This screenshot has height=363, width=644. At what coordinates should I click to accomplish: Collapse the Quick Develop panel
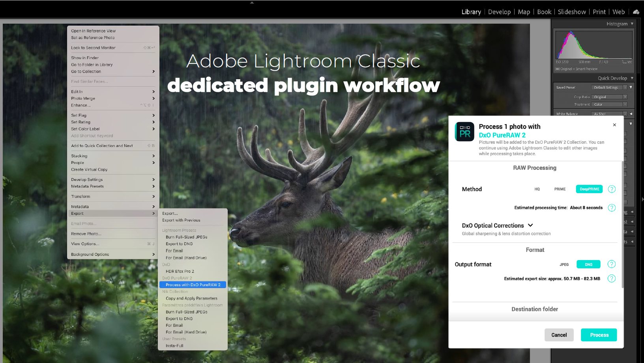tap(632, 78)
